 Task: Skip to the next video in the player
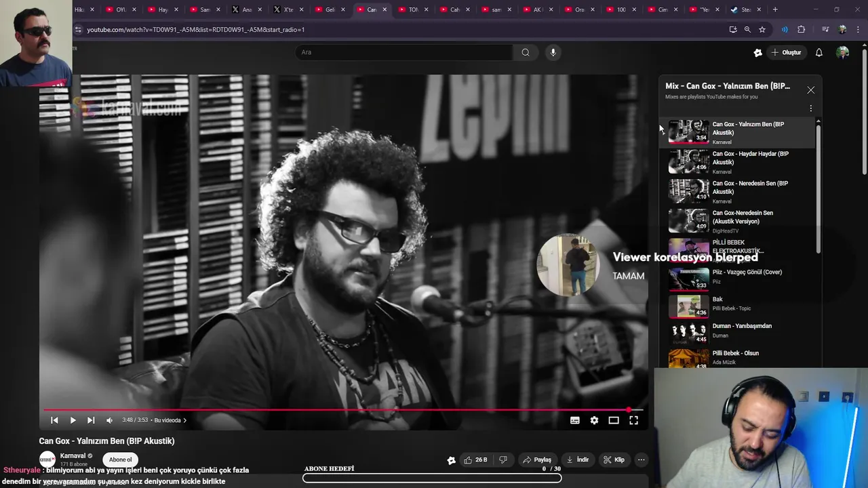coord(91,420)
